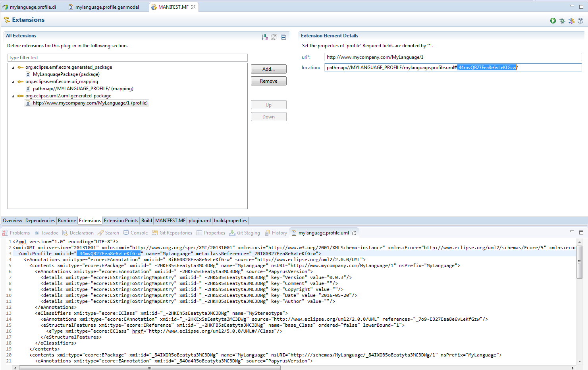588x370 pixels.
Task: Click the 'Extension Element Details' section header
Action: 330,36
